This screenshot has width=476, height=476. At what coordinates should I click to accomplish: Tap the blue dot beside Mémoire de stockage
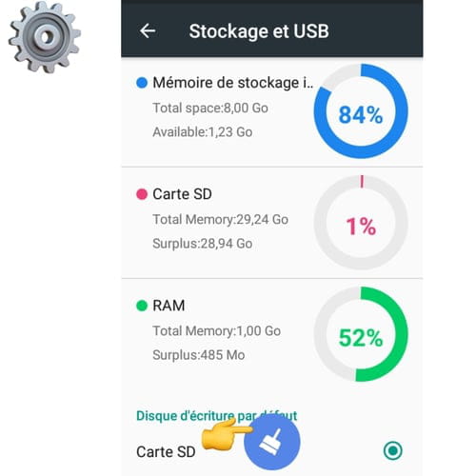[x=142, y=83]
